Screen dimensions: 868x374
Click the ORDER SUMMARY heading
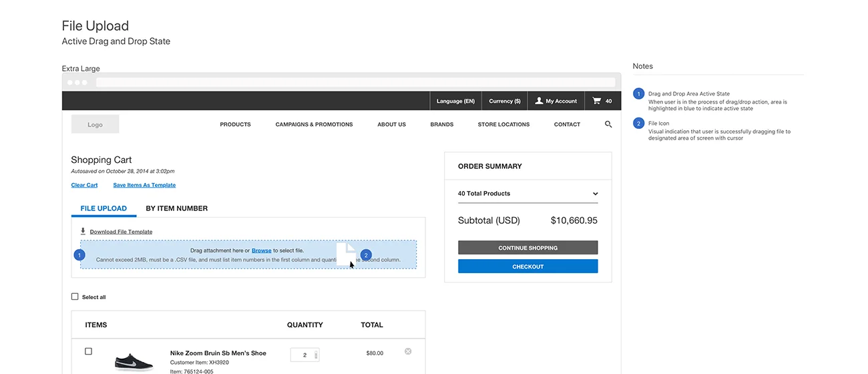coord(490,166)
